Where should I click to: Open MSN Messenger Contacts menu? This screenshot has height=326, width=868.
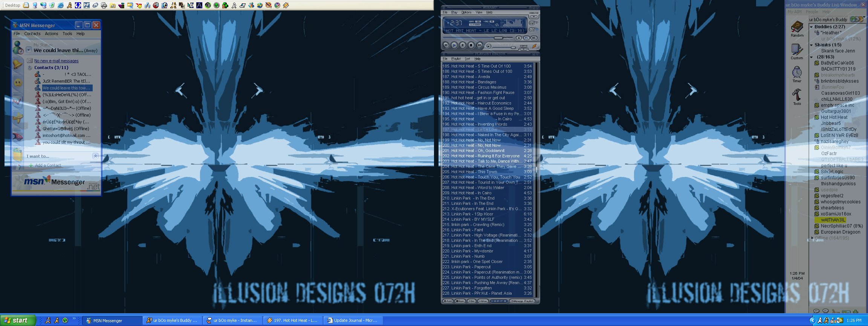(32, 34)
